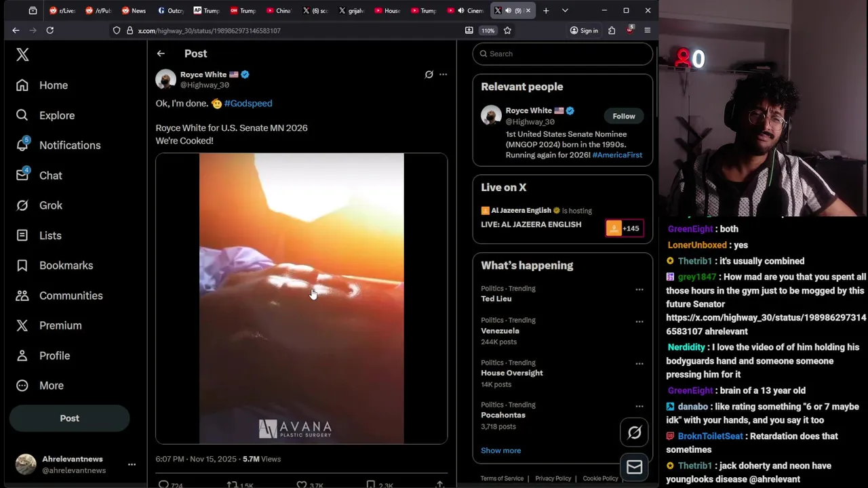
Task: Open LIVE: AL JAZEERA ENGLISH broadcast
Action: point(531,224)
